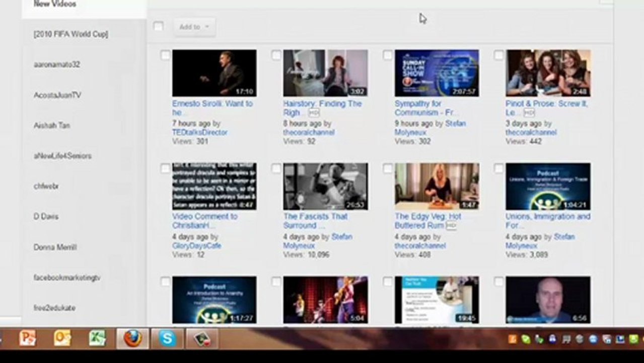
Task: Click the 1:17:27 Introduction to Anarchy thumbnail
Action: click(x=214, y=299)
